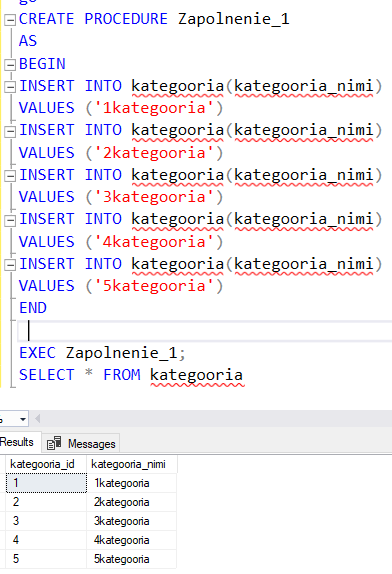The height and width of the screenshot is (574, 392).
Task: Collapse the CREATE PROCEDURE block
Action: tap(10, 19)
